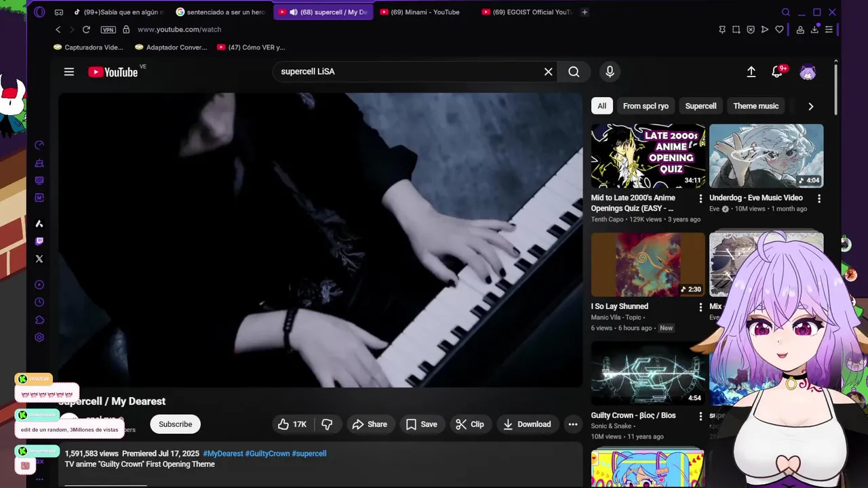
Task: Mute the tab via its speaker icon
Action: coord(293,12)
